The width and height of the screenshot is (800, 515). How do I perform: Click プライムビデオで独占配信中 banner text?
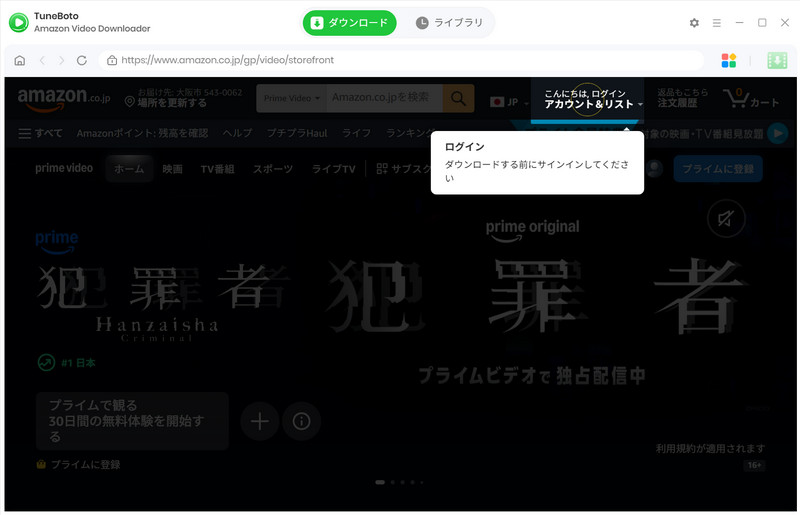[x=532, y=376]
